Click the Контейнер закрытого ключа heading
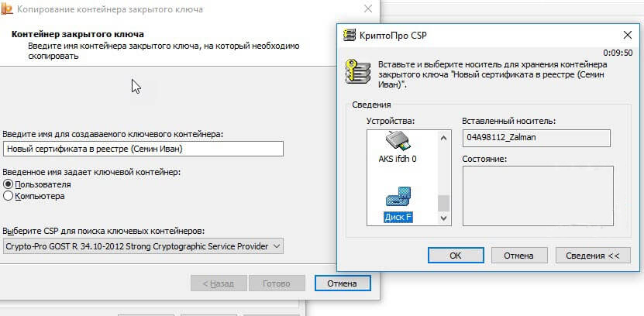644x316 pixels. click(x=77, y=34)
